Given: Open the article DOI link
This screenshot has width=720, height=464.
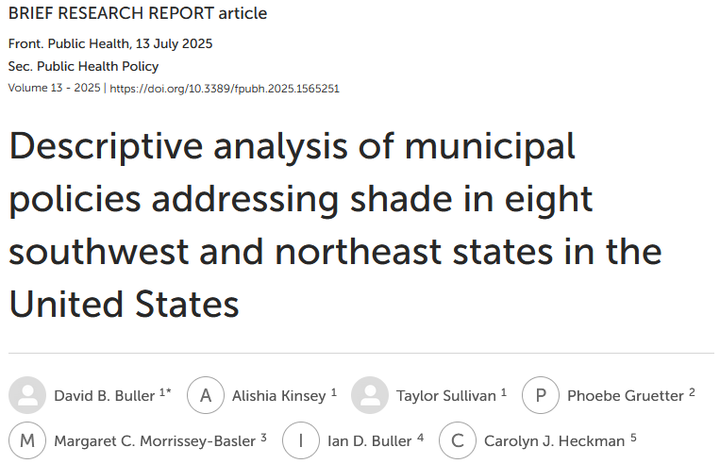Looking at the screenshot, I should (x=224, y=88).
